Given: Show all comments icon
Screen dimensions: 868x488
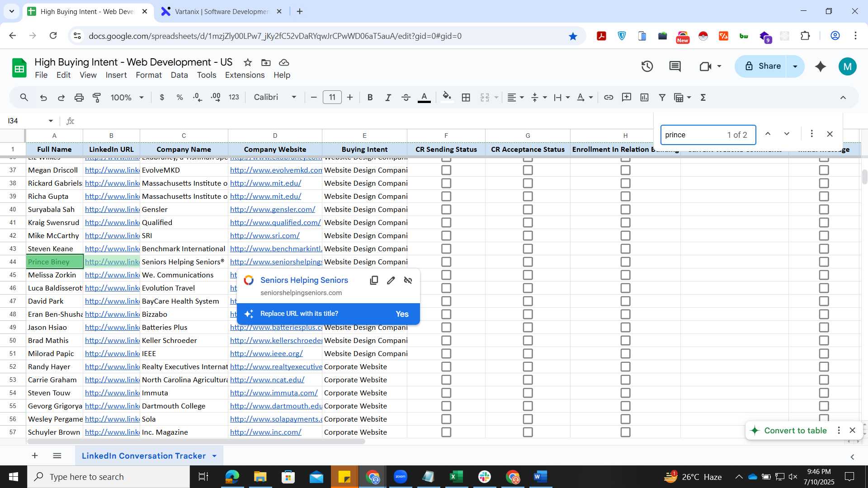Looking at the screenshot, I should point(675,66).
